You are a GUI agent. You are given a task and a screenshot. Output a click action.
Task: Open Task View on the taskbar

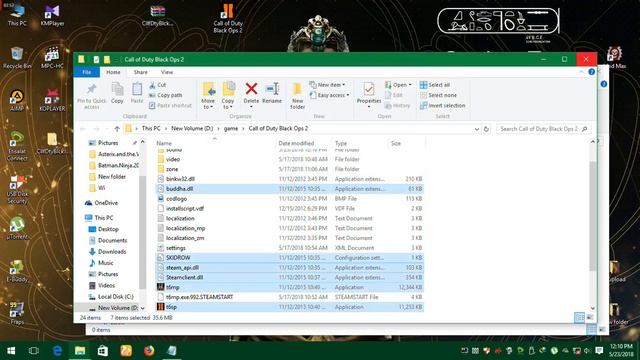coord(34,350)
